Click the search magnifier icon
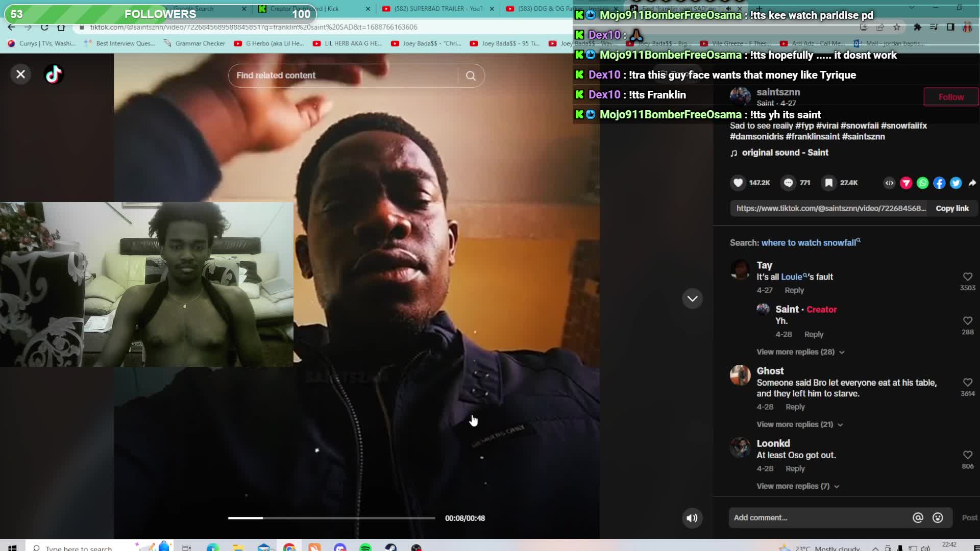This screenshot has width=980, height=551. (471, 76)
